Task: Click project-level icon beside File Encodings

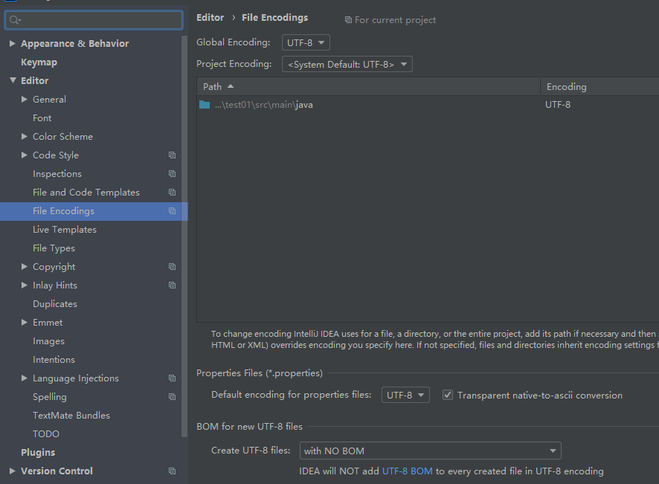Action: coord(172,211)
